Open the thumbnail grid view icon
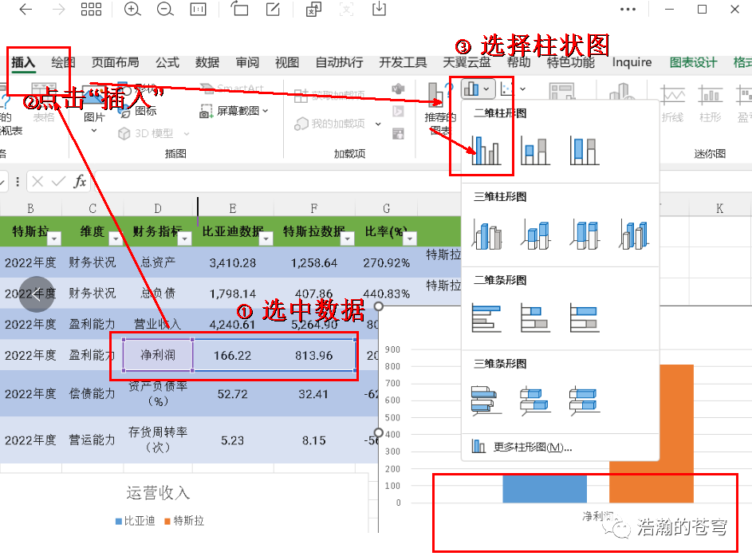752x560 pixels. click(x=91, y=9)
